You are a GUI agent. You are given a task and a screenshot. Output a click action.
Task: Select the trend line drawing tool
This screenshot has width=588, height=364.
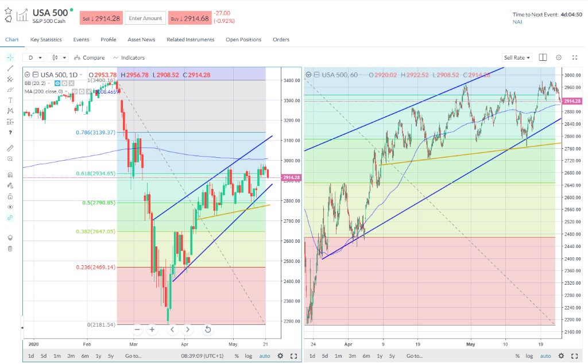pyautogui.click(x=10, y=68)
